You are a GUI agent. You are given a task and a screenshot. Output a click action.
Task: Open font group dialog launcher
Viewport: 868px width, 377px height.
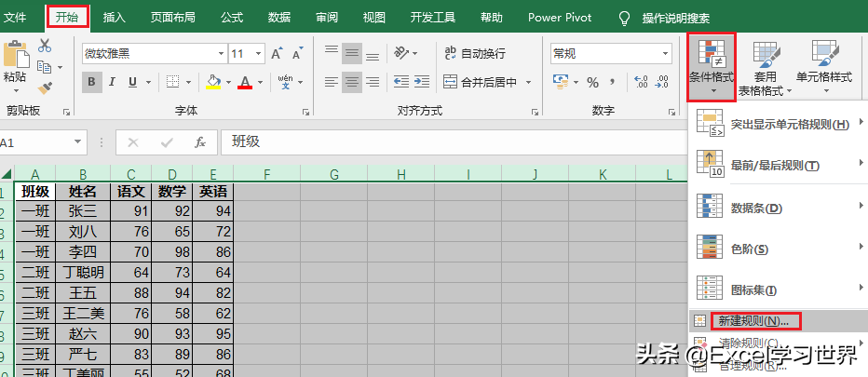[x=305, y=112]
